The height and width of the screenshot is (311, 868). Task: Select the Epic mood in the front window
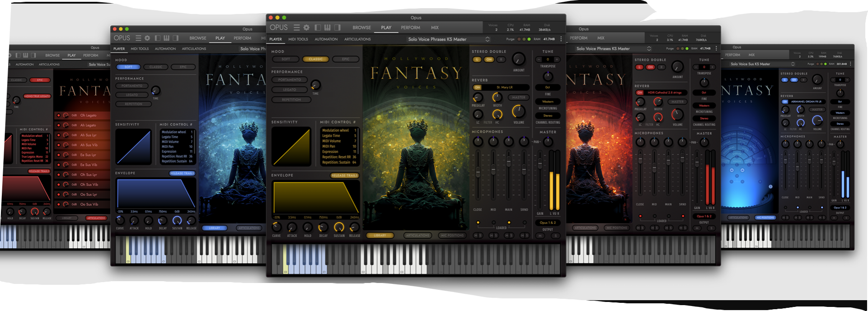click(x=346, y=59)
